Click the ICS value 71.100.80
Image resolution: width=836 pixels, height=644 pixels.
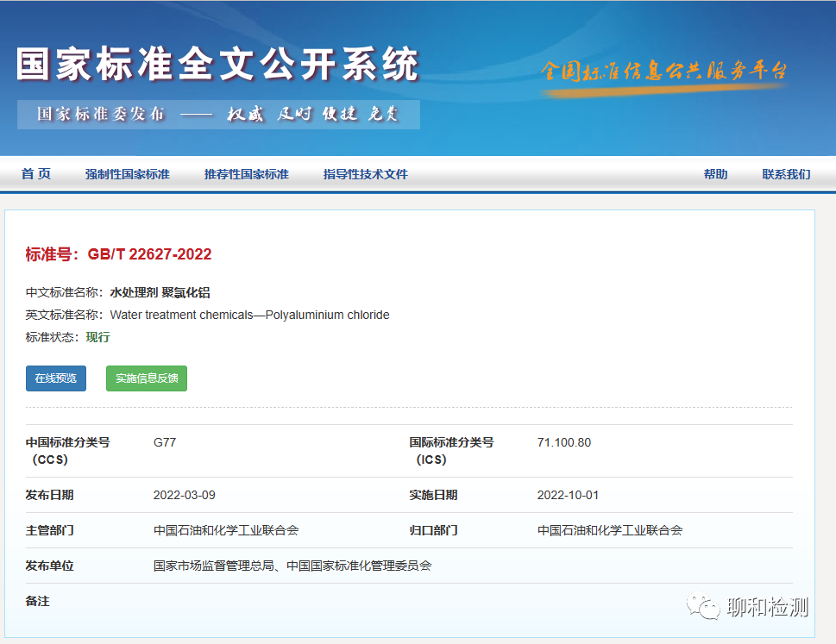click(x=564, y=442)
